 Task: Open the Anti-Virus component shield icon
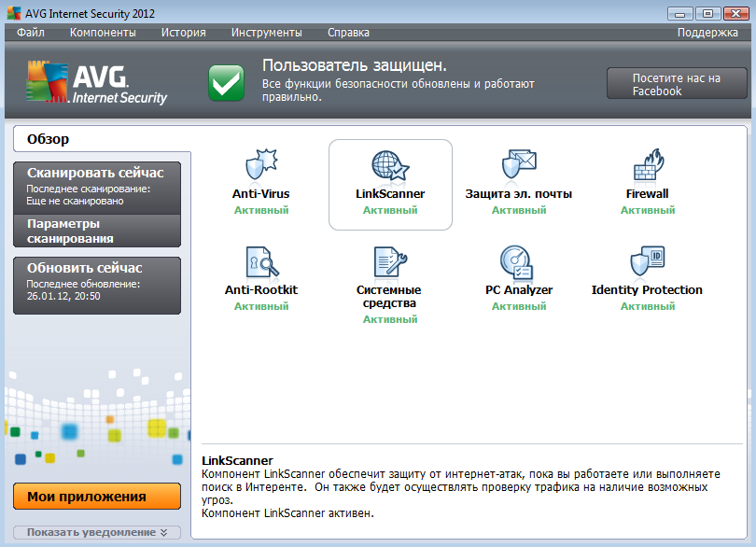coord(261,164)
